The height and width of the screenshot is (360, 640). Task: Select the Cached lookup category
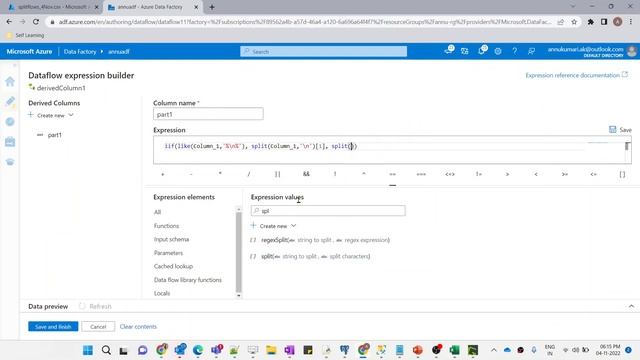pyautogui.click(x=173, y=266)
